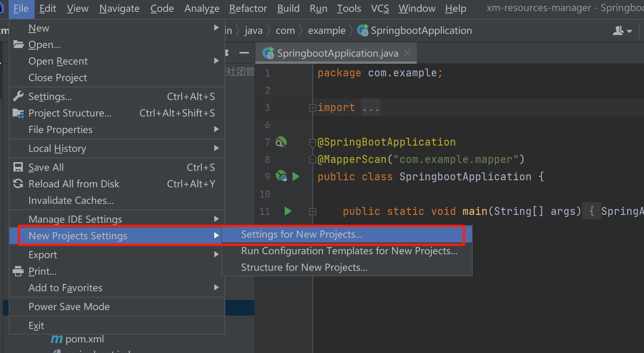
Task: Click the Settings wrench icon
Action: pos(18,96)
